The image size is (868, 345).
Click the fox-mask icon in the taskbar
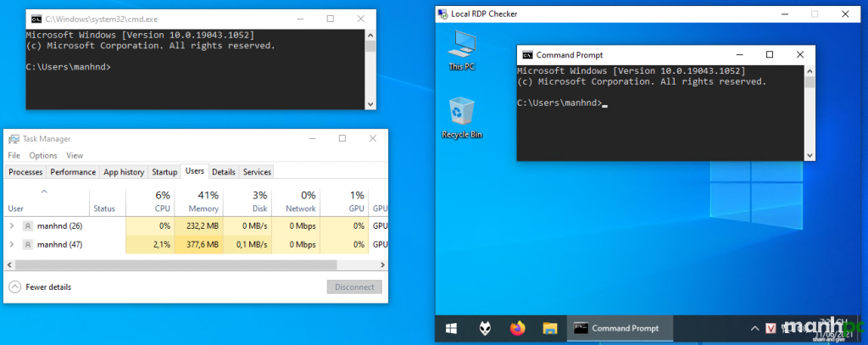pos(484,328)
